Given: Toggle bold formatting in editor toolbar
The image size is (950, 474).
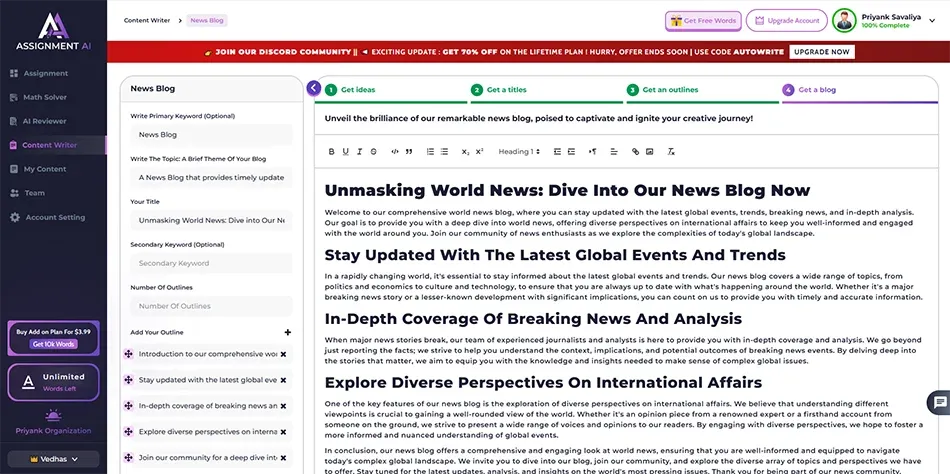Looking at the screenshot, I should coord(331,152).
